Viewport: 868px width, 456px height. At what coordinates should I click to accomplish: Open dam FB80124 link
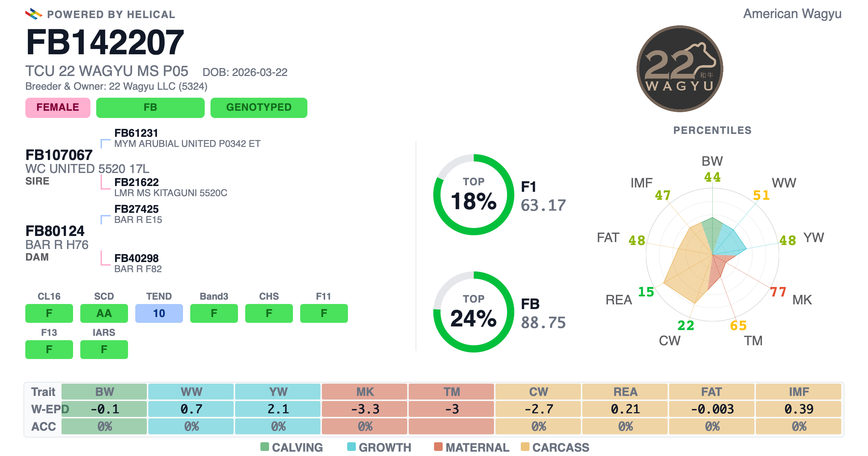(55, 231)
